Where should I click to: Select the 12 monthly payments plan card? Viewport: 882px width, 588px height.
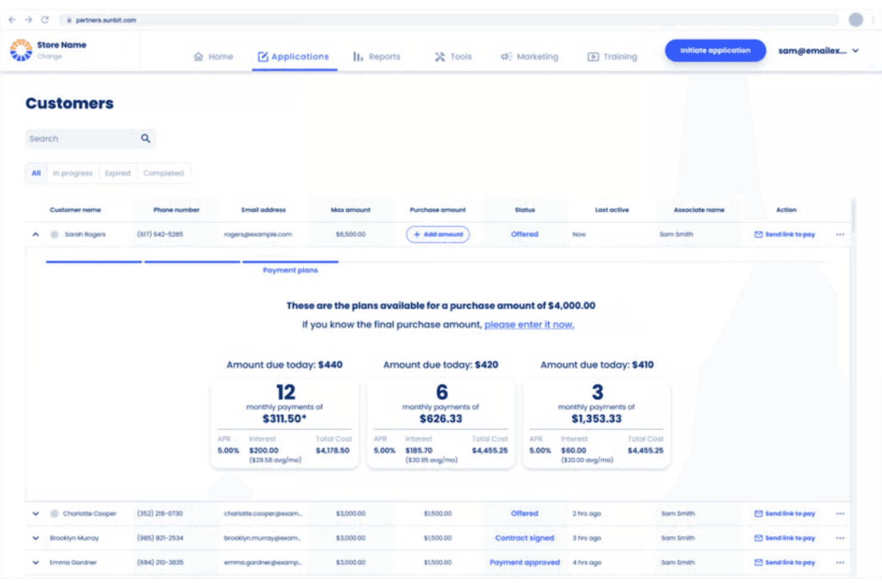[x=285, y=424]
